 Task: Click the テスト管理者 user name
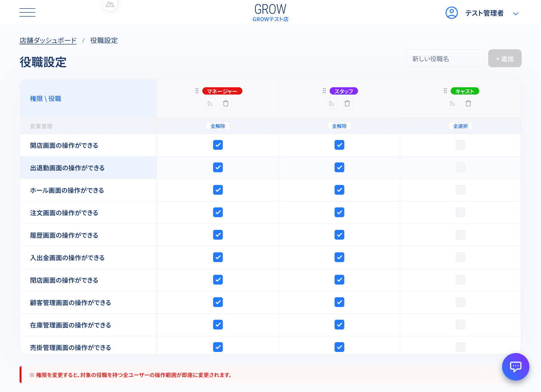pyautogui.click(x=484, y=13)
